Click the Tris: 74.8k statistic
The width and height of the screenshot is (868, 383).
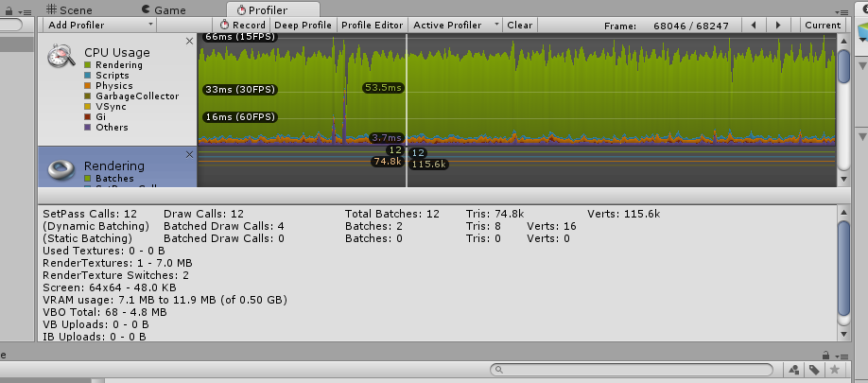(495, 214)
